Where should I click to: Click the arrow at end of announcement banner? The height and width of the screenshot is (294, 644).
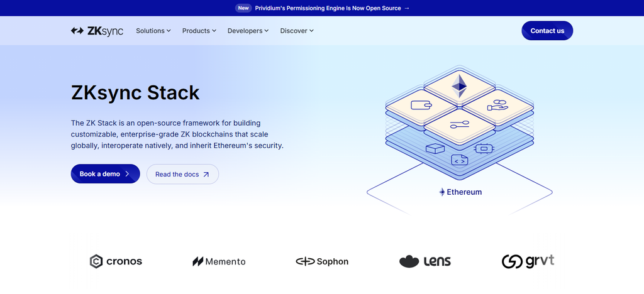pos(407,8)
